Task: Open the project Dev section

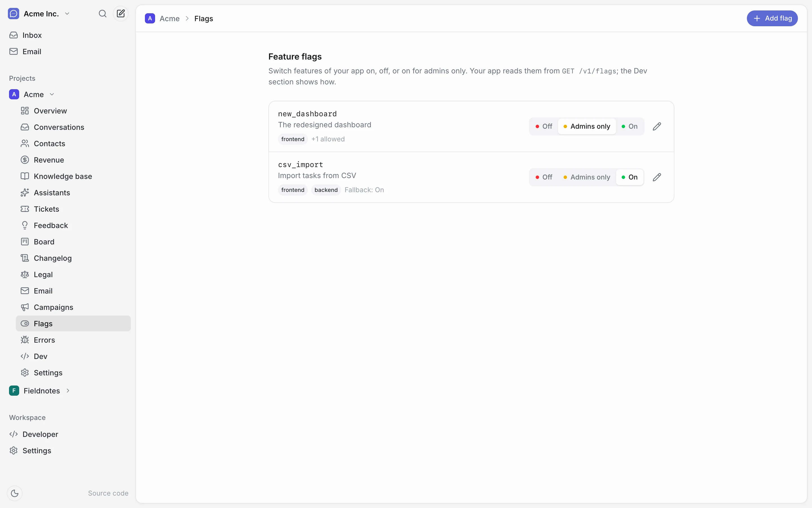Action: (73, 356)
